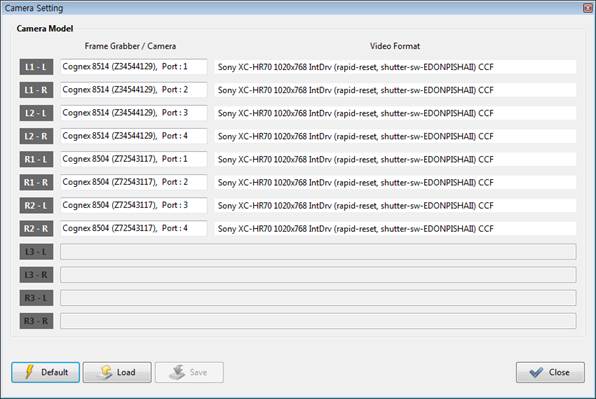Click the L1 - L video format field
The image size is (596, 399).
click(395, 67)
